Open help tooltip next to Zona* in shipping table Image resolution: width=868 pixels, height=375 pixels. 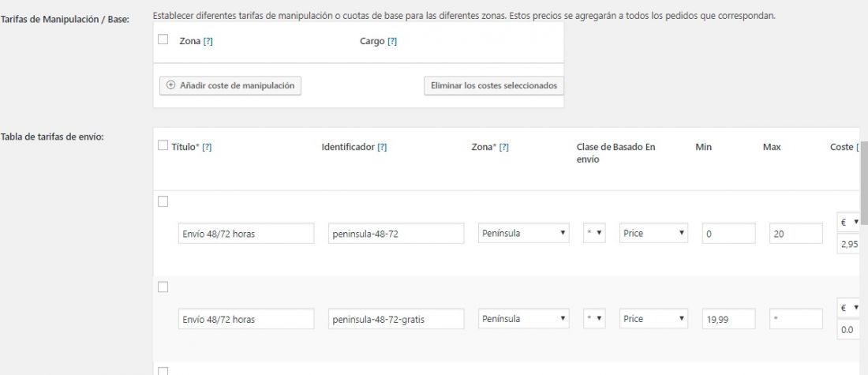click(x=503, y=148)
